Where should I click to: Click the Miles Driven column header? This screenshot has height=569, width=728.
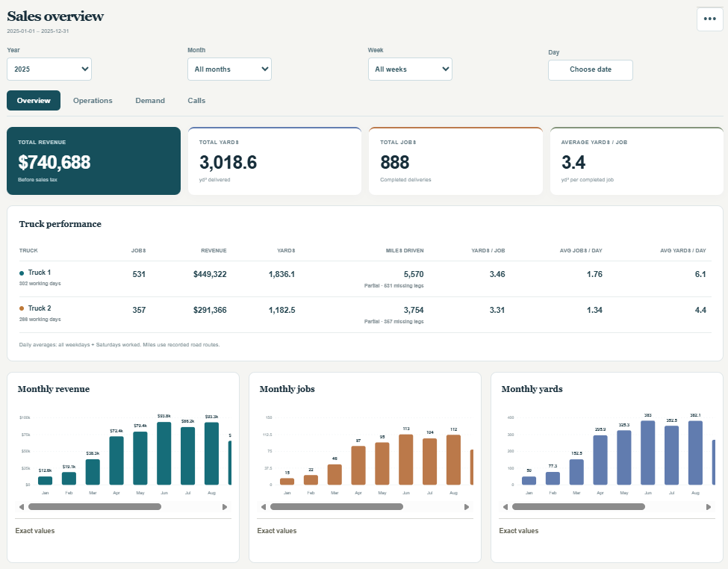405,251
